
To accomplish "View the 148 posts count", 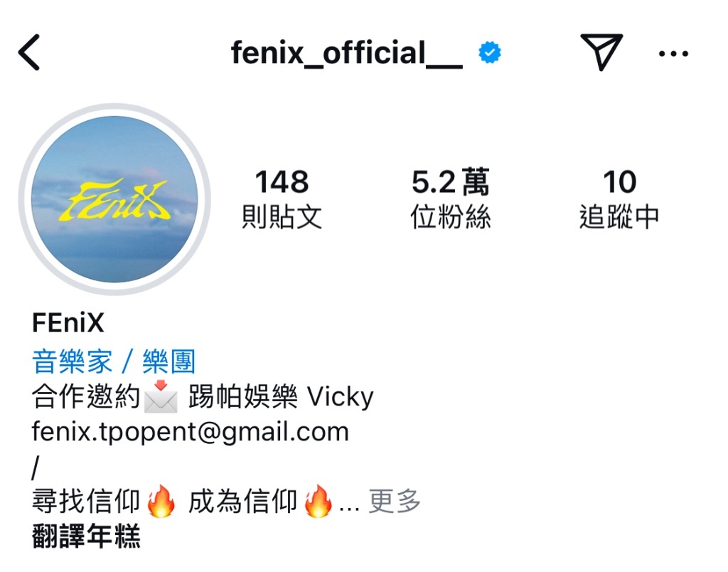I will pos(282,181).
